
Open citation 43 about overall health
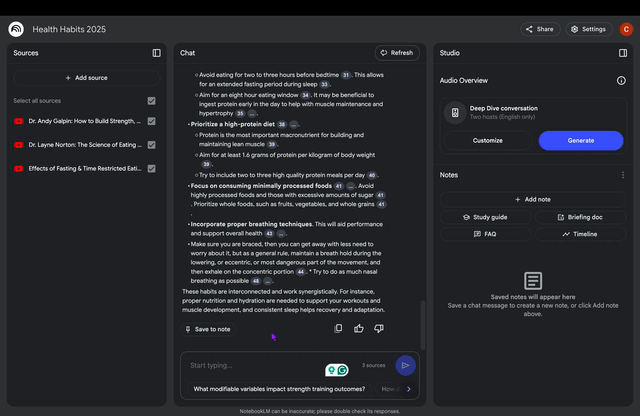269,234
